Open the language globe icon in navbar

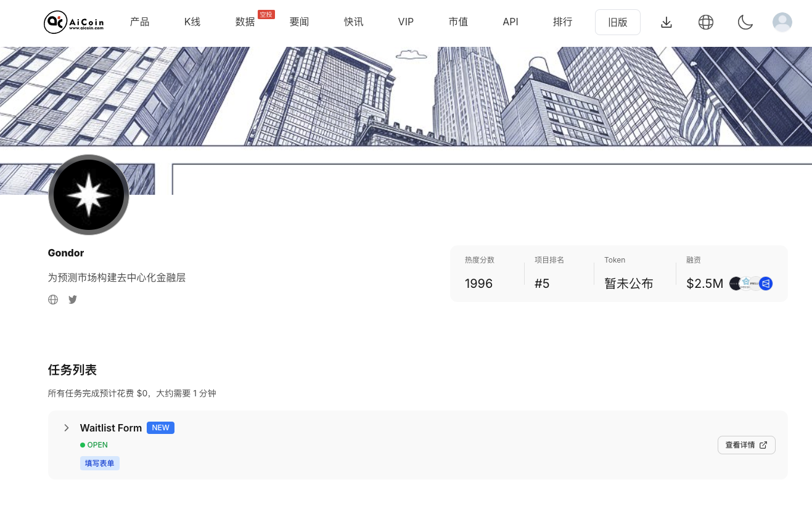[x=705, y=22]
